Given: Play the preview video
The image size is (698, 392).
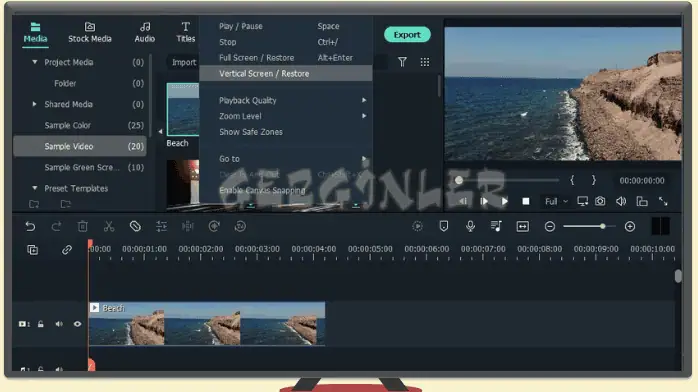Looking at the screenshot, I should (x=505, y=202).
